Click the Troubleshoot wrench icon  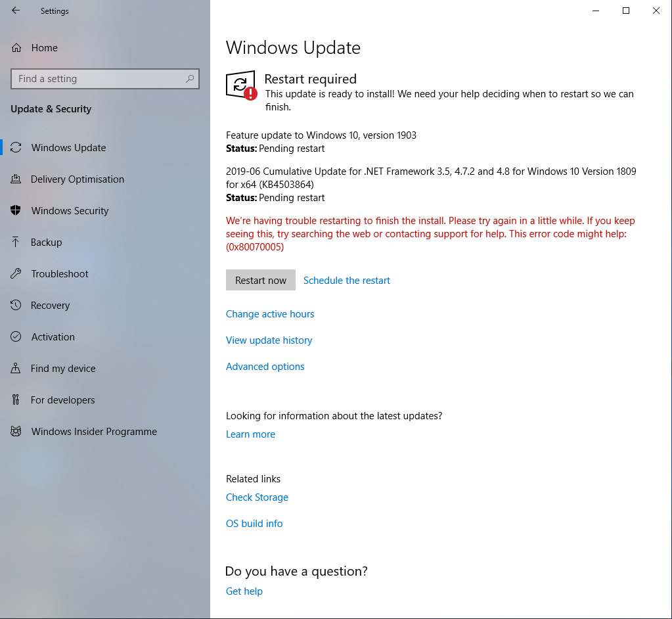click(x=16, y=273)
